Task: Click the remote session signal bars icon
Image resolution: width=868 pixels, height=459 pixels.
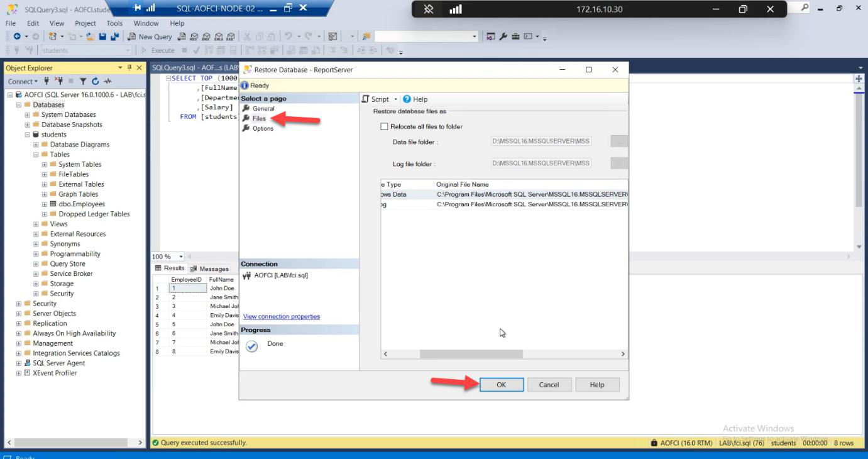Action: click(x=456, y=9)
